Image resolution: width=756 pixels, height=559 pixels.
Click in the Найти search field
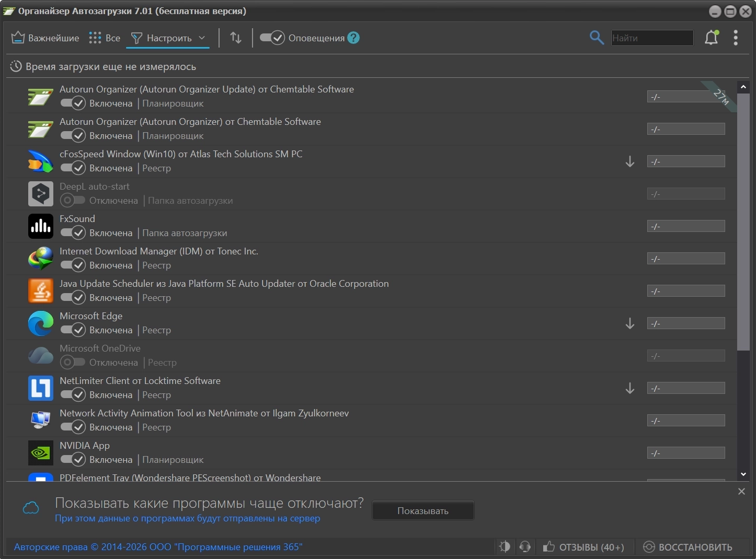point(652,38)
